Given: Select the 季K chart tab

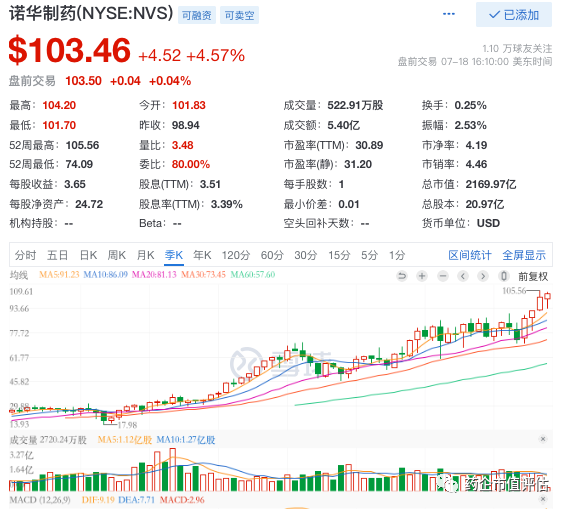Looking at the screenshot, I should (174, 255).
